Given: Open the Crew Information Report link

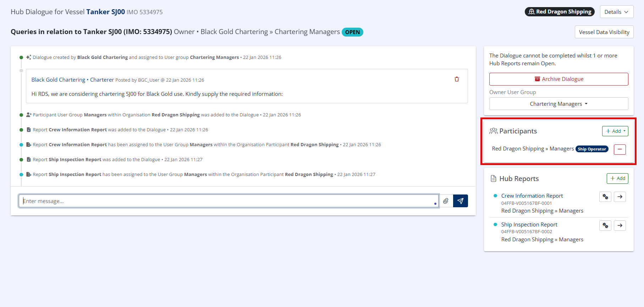Looking at the screenshot, I should [x=532, y=196].
